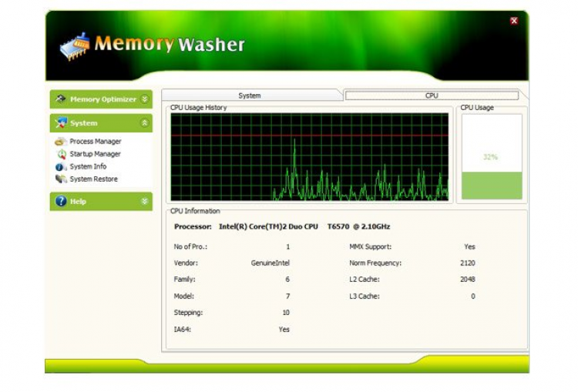The width and height of the screenshot is (578, 392).
Task: Expand the Memory Optimizer section chevron
Action: click(x=145, y=99)
